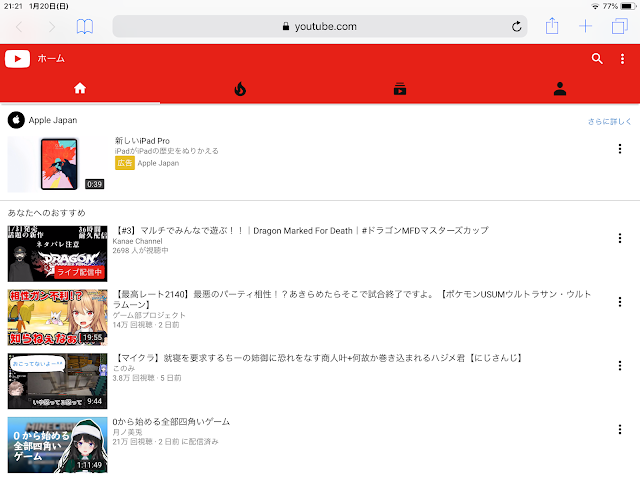Tap the battery status indicator

point(628,6)
